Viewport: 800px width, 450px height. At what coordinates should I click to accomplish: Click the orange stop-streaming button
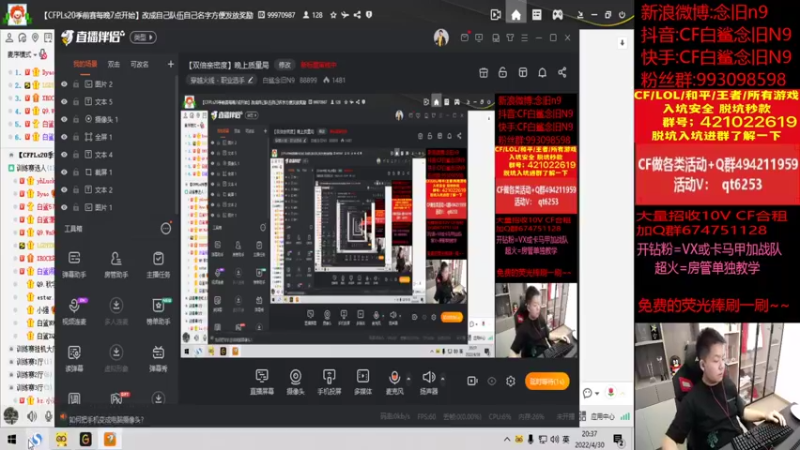pyautogui.click(x=547, y=381)
